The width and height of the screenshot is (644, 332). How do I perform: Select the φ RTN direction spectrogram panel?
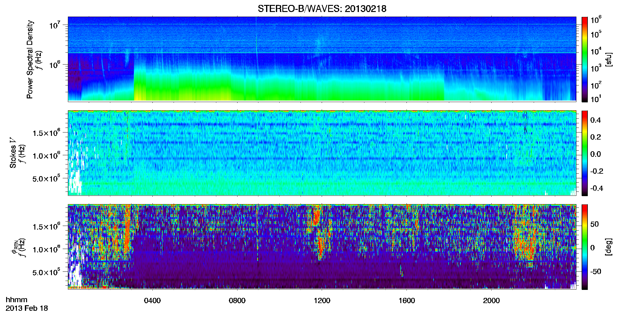pyautogui.click(x=322, y=247)
